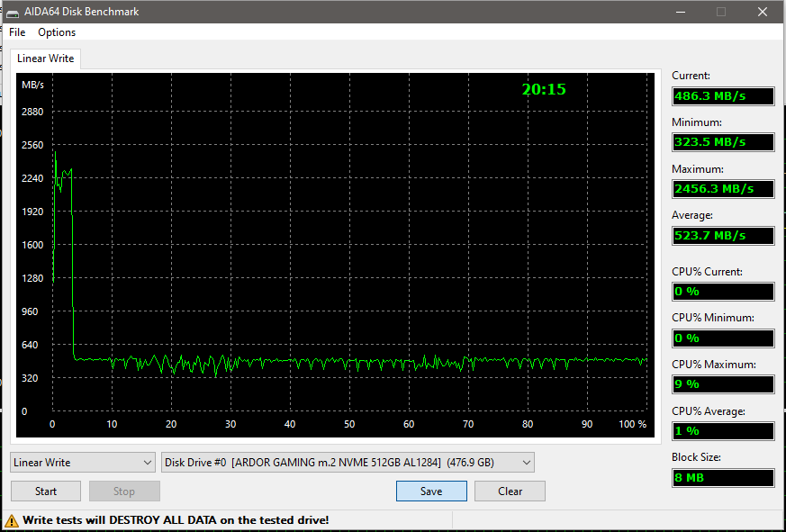Select the Linear Write tab
Image resolution: width=786 pixels, height=532 pixels.
(x=45, y=59)
